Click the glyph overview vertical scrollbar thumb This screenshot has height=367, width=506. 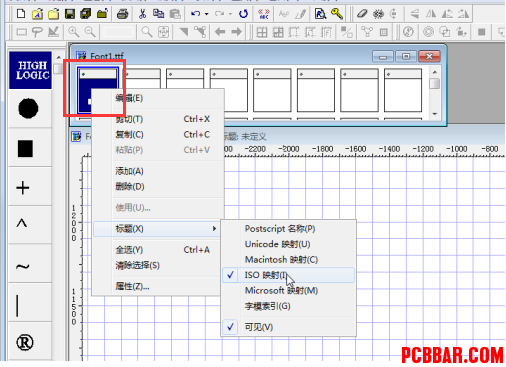click(x=435, y=83)
